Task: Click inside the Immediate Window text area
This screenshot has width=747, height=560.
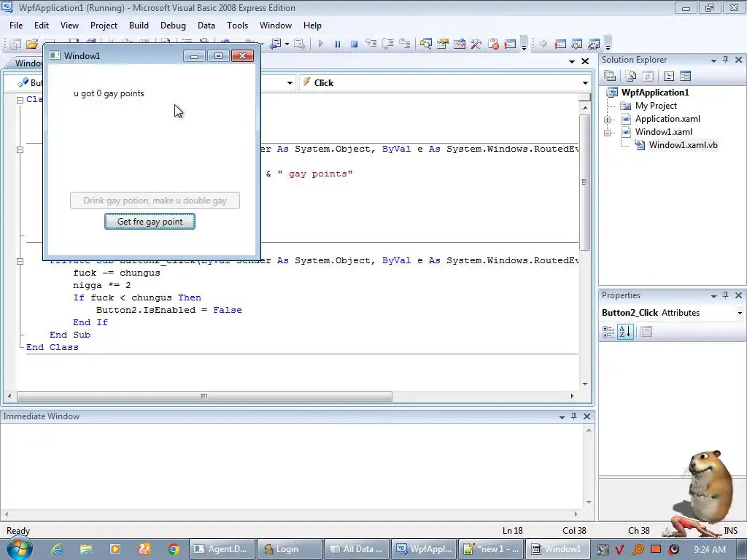Action: tap(292, 467)
